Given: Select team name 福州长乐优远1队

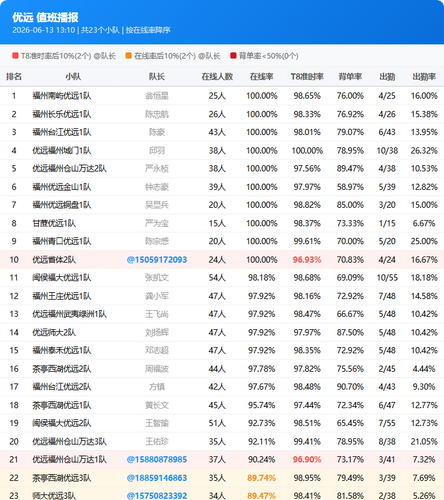Looking at the screenshot, I should (x=62, y=114).
